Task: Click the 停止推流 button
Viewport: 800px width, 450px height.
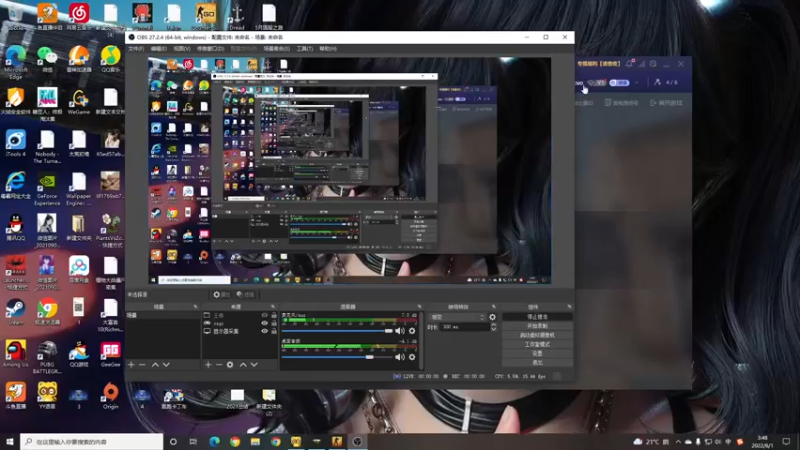Action: click(x=537, y=317)
